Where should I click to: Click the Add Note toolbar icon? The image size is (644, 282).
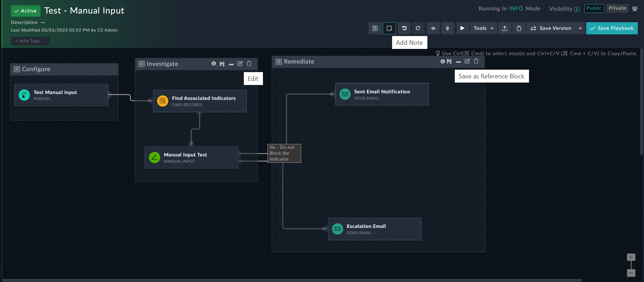[389, 28]
